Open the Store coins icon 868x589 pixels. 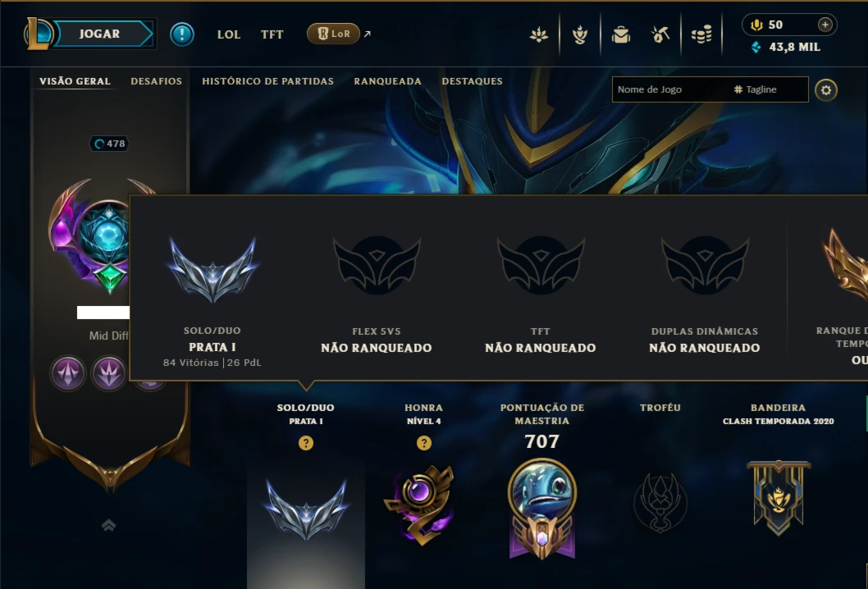pyautogui.click(x=701, y=35)
